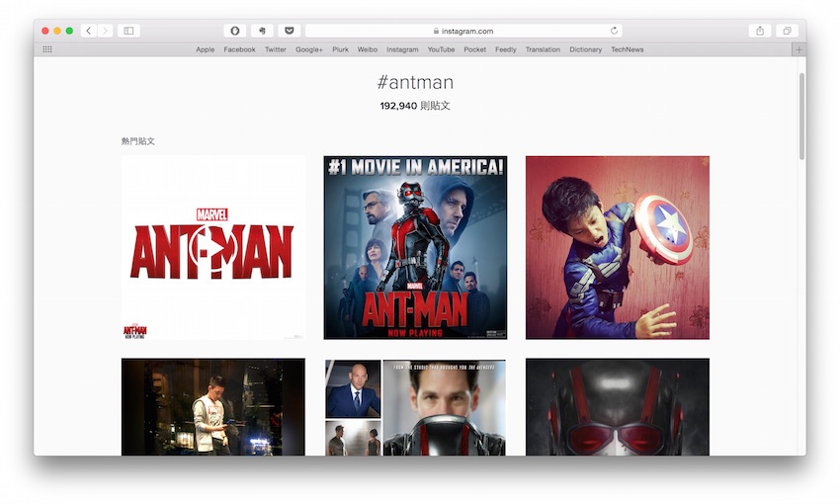Open the Google+ bookmark

[309, 49]
